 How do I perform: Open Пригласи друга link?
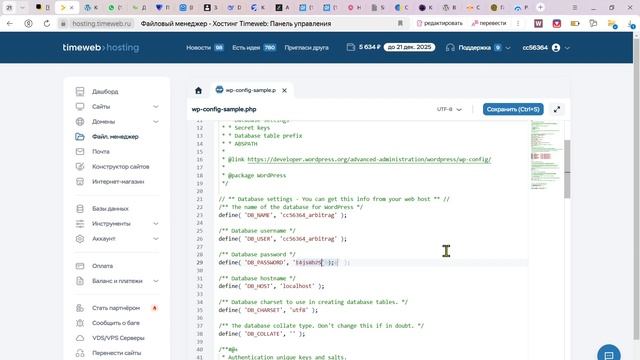point(307,48)
